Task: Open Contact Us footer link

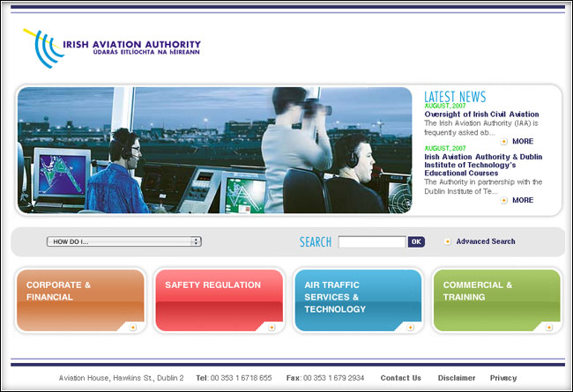Action: (401, 378)
